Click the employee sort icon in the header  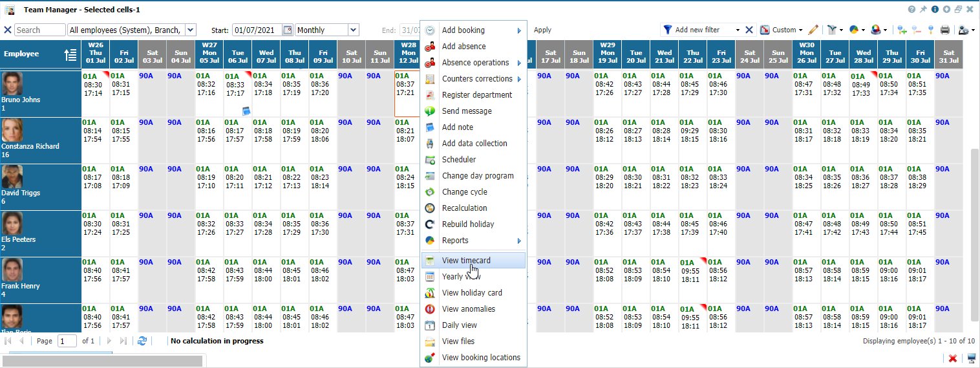tap(70, 55)
